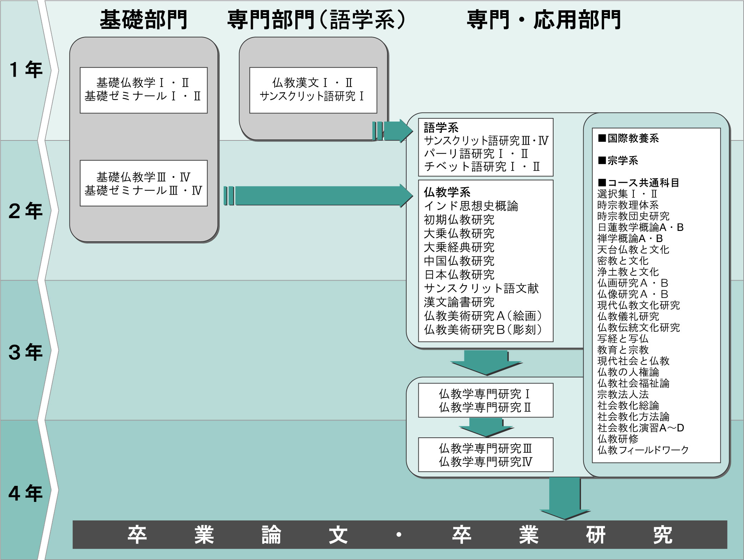Click the 専門・応用部門 heading
The image size is (744, 560).
tap(544, 20)
